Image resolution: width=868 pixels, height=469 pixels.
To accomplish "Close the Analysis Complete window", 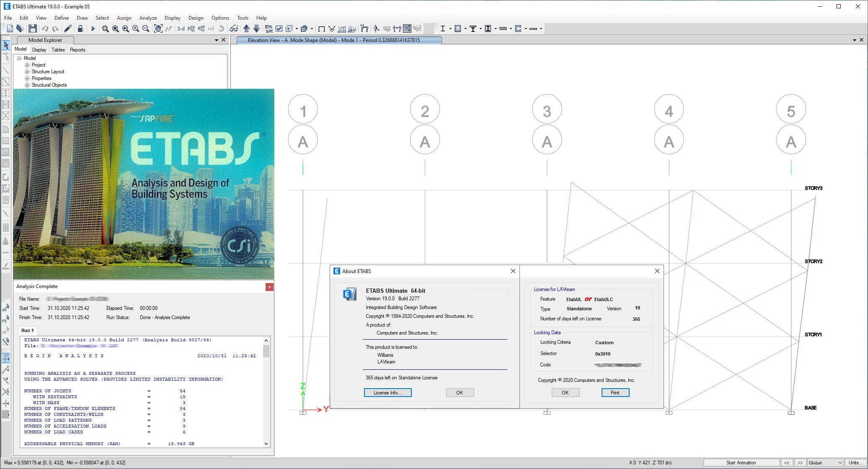I will (x=269, y=287).
